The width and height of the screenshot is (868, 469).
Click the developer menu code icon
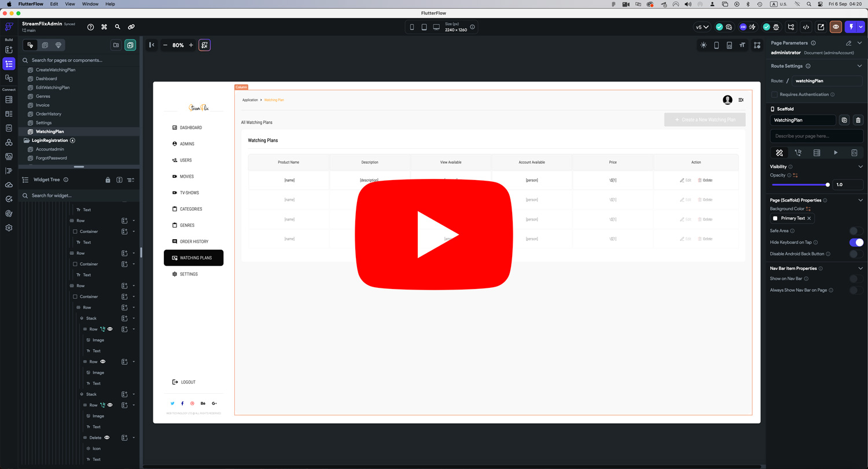pos(806,27)
